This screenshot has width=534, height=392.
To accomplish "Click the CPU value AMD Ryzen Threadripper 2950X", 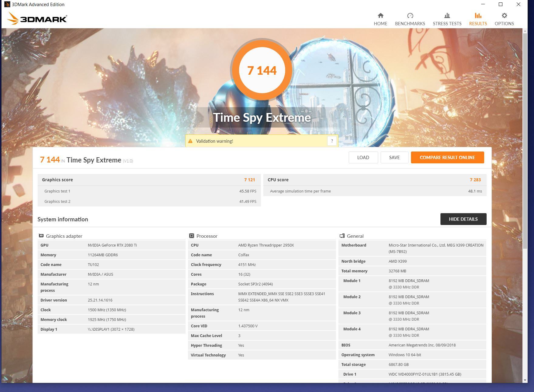I will [x=266, y=245].
